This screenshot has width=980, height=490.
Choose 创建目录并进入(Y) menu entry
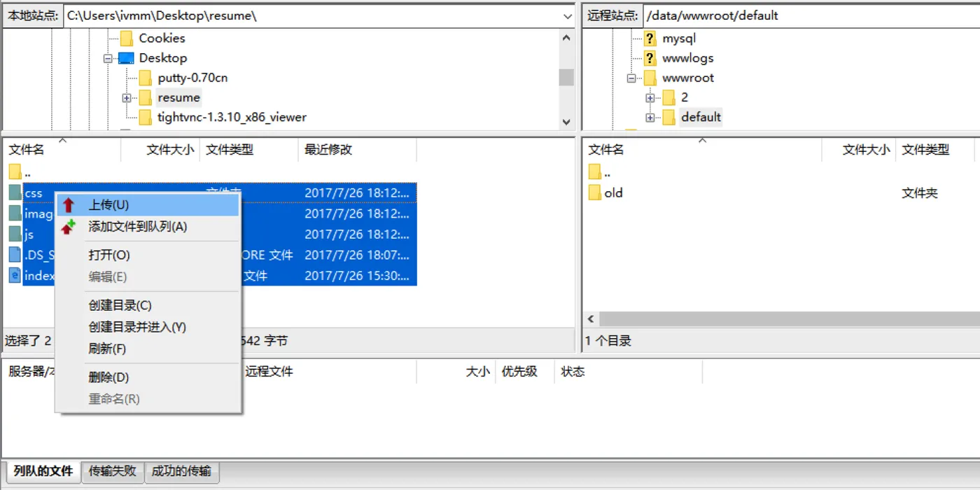148,327
